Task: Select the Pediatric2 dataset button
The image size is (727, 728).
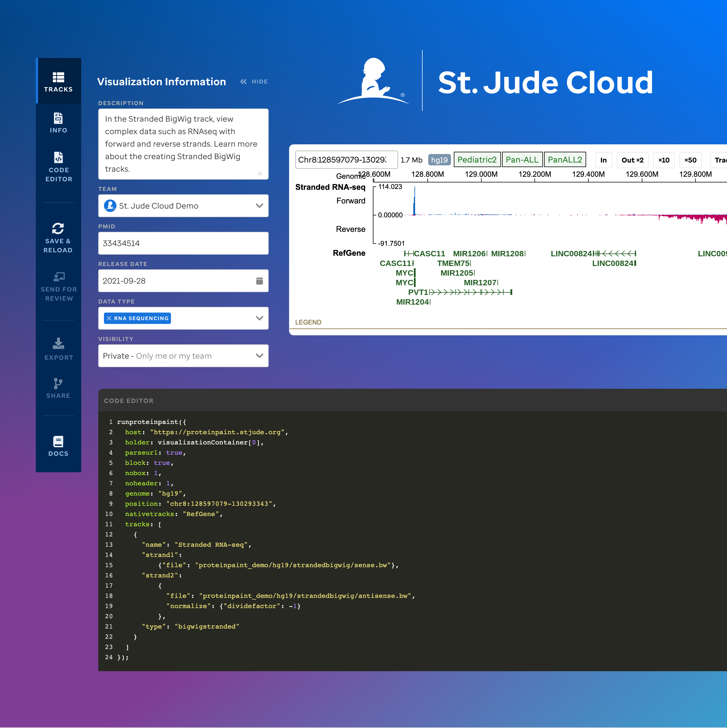Action: coord(477,160)
